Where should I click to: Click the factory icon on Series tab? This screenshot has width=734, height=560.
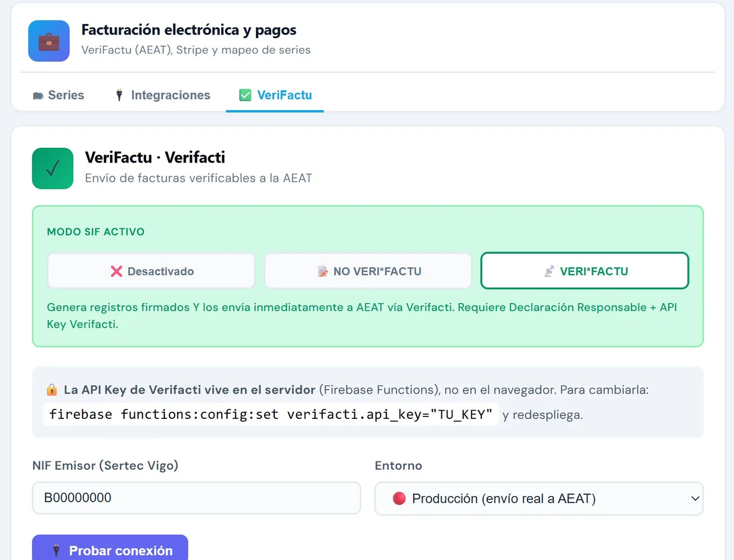pos(38,95)
